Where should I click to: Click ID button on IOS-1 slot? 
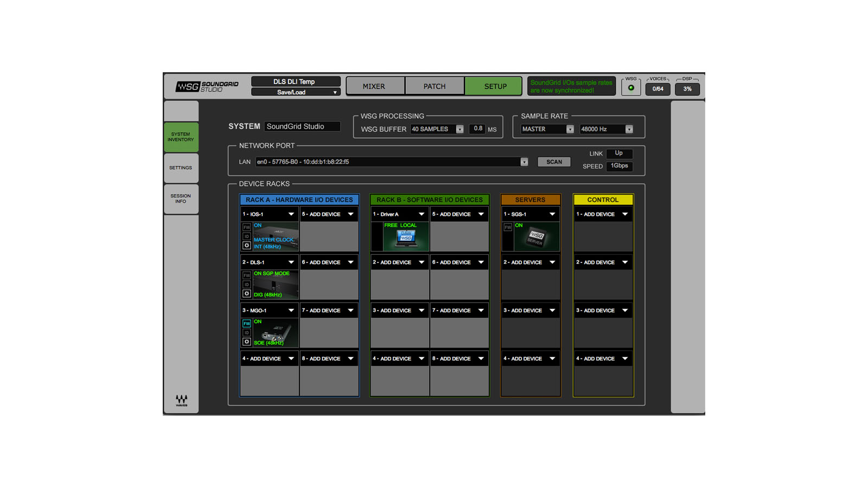247,236
